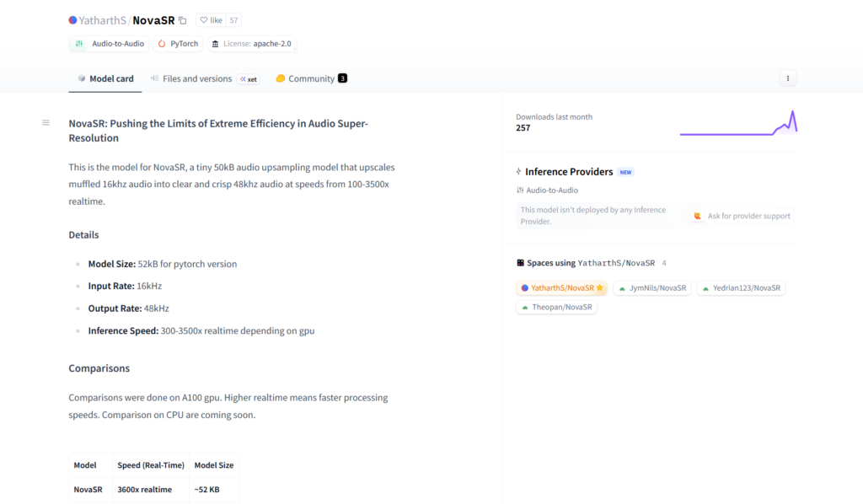Open the Community tab
This screenshot has width=863, height=504.
pyautogui.click(x=311, y=78)
